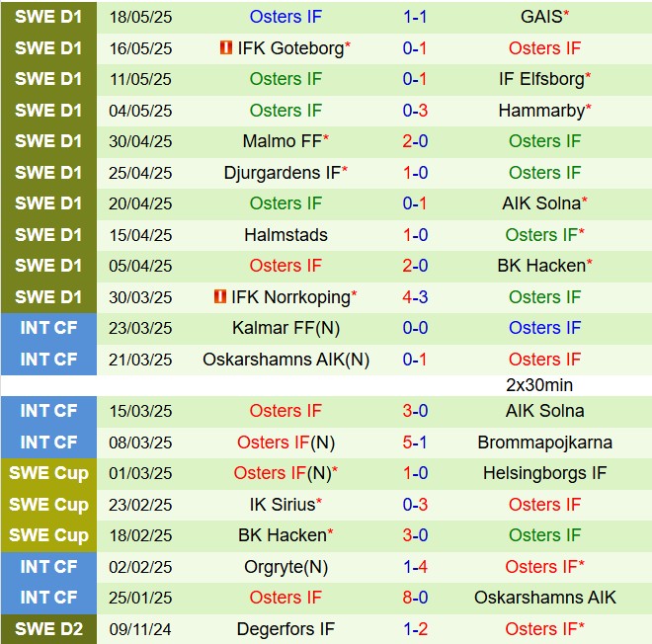652x644 pixels.
Task: Click the 2x30min match note
Action: click(539, 385)
